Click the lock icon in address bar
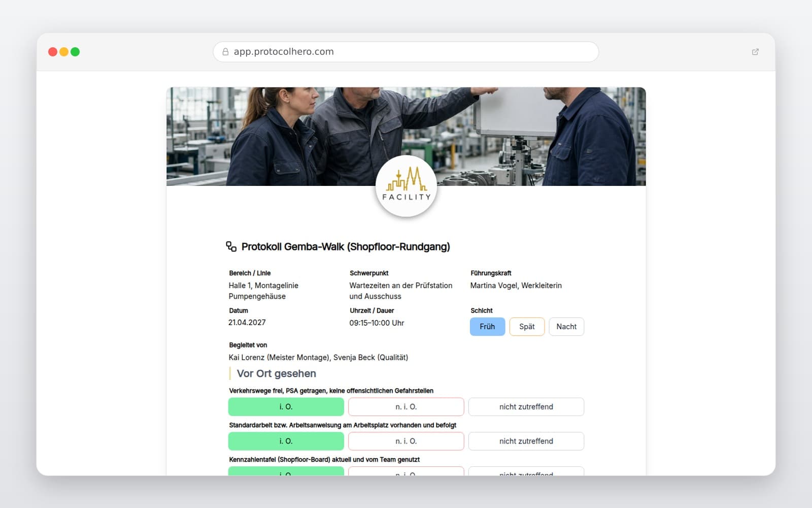 pyautogui.click(x=225, y=52)
